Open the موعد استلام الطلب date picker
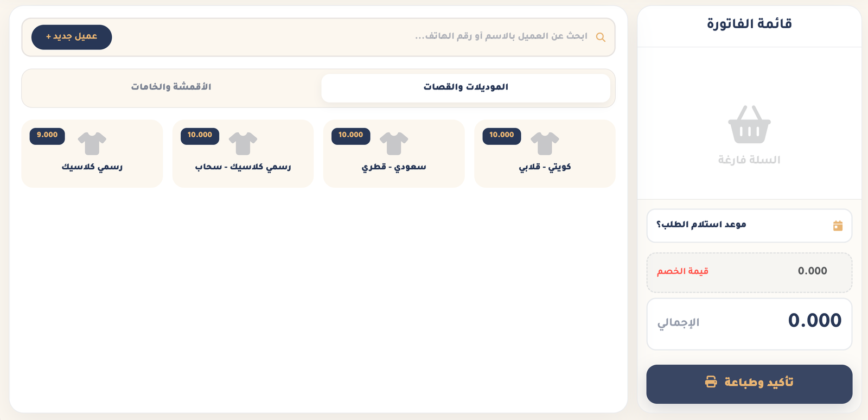Viewport: 868px width, 420px height. click(x=749, y=225)
